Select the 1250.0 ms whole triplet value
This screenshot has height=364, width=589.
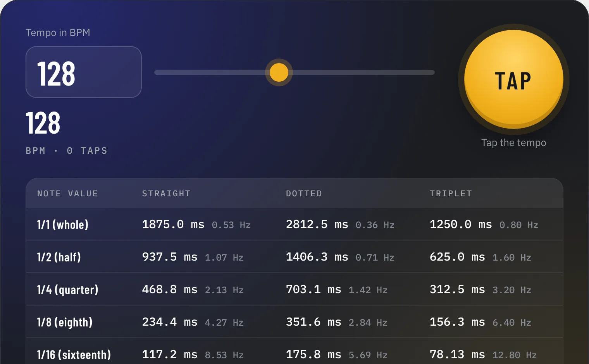point(461,225)
